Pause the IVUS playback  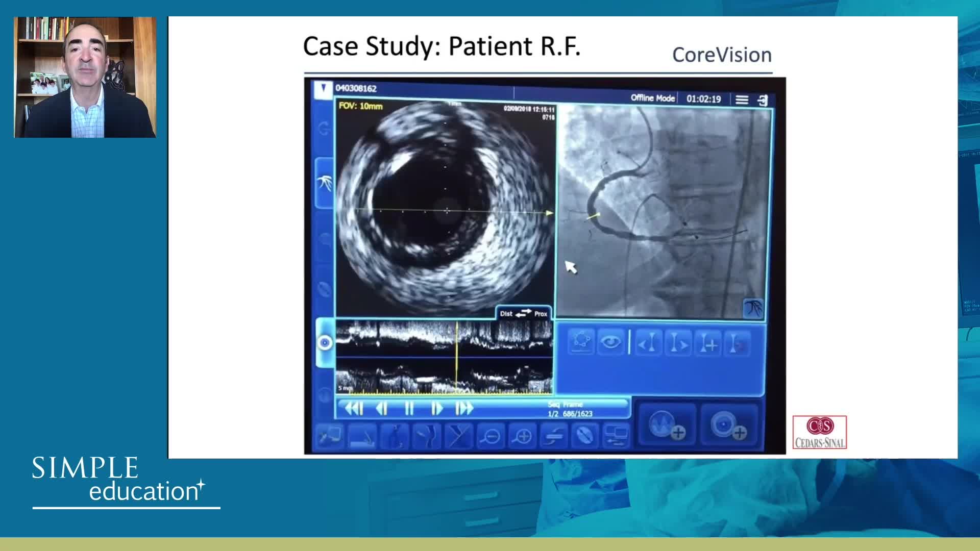tap(409, 409)
